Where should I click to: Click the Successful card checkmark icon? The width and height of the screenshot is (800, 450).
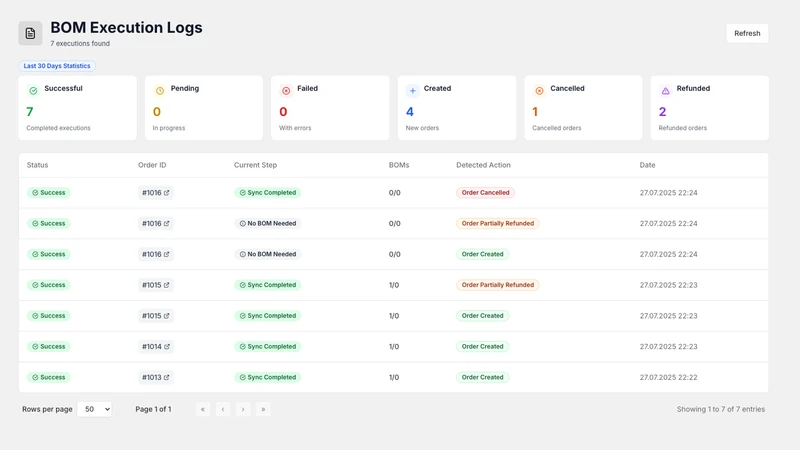pyautogui.click(x=33, y=91)
